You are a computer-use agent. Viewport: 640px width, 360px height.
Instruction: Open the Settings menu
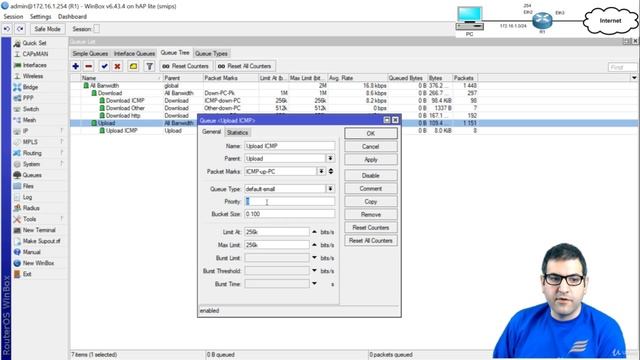coord(40,17)
